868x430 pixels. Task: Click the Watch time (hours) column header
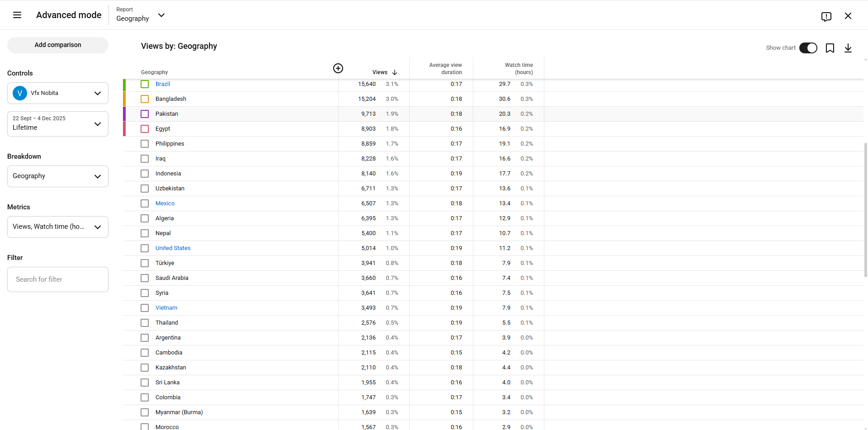(x=519, y=69)
